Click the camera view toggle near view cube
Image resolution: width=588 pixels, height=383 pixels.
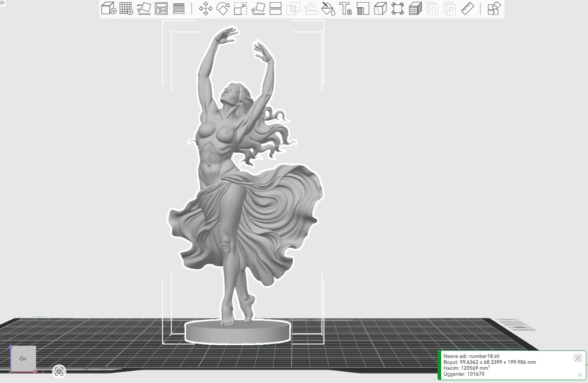(x=59, y=371)
